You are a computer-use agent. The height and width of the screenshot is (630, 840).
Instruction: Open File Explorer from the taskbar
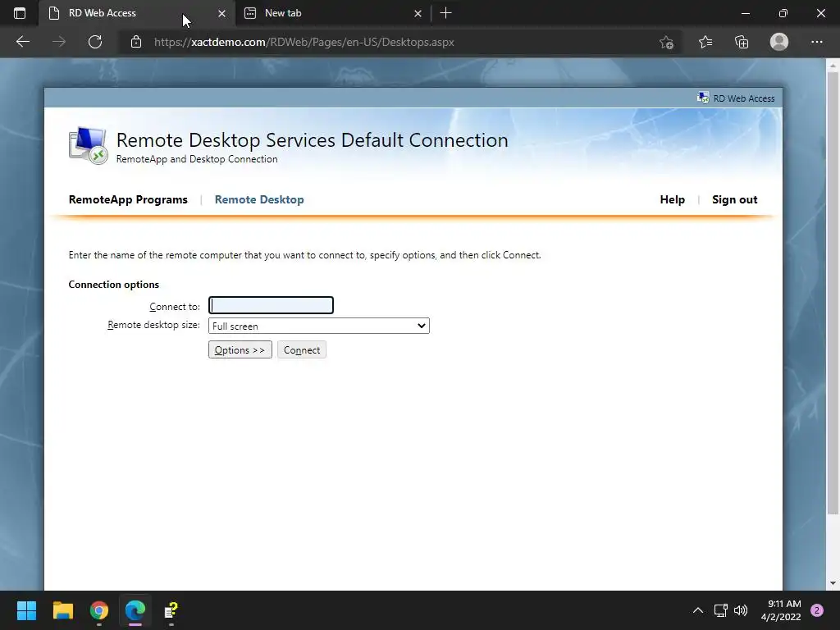coord(62,610)
